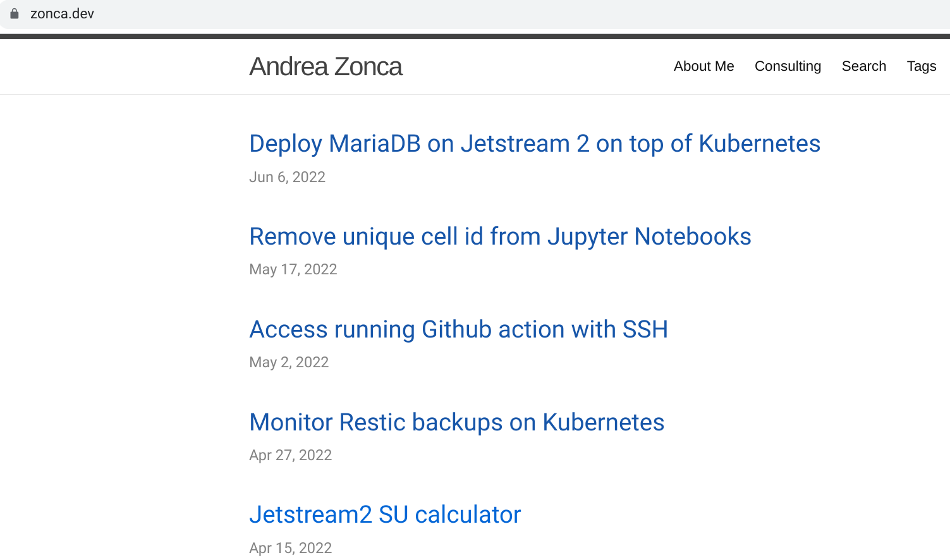Click the Apr 27, 2022 post date
Image resolution: width=950 pixels, height=560 pixels.
coord(290,455)
